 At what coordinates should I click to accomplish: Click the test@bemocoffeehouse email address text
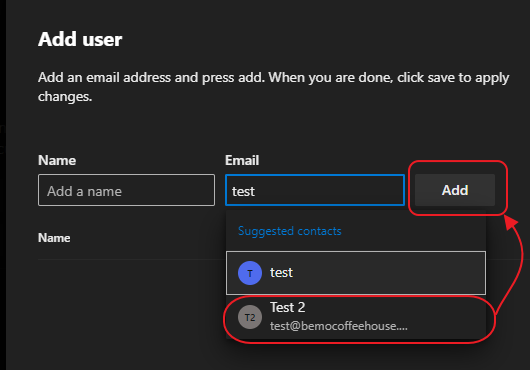pyautogui.click(x=339, y=326)
